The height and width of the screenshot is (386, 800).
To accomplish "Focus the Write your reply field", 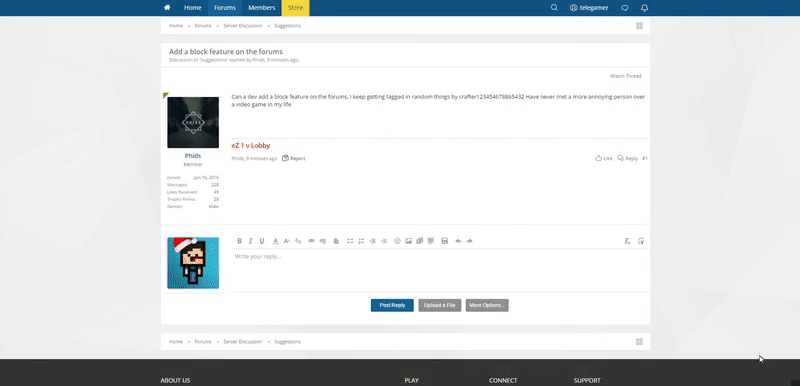I will pyautogui.click(x=440, y=270).
